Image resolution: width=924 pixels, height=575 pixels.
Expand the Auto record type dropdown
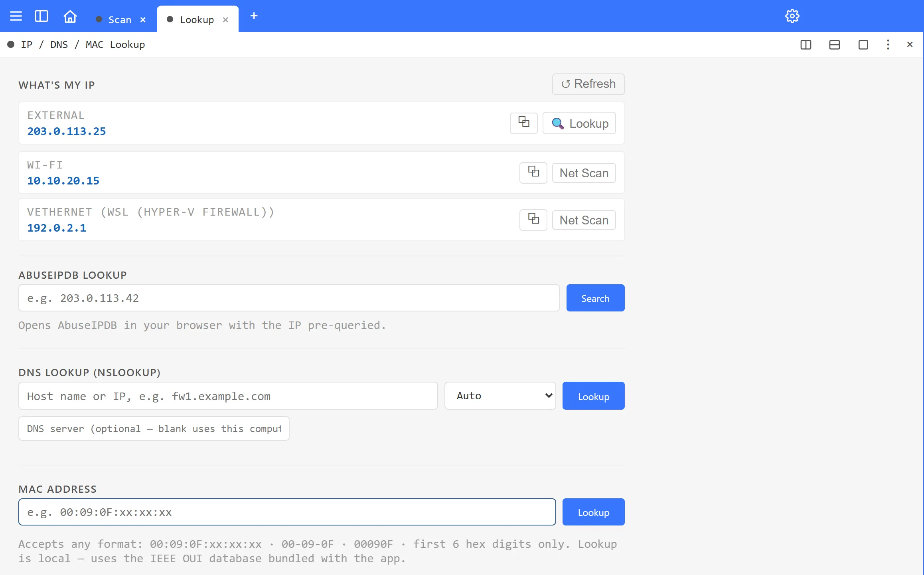click(500, 396)
